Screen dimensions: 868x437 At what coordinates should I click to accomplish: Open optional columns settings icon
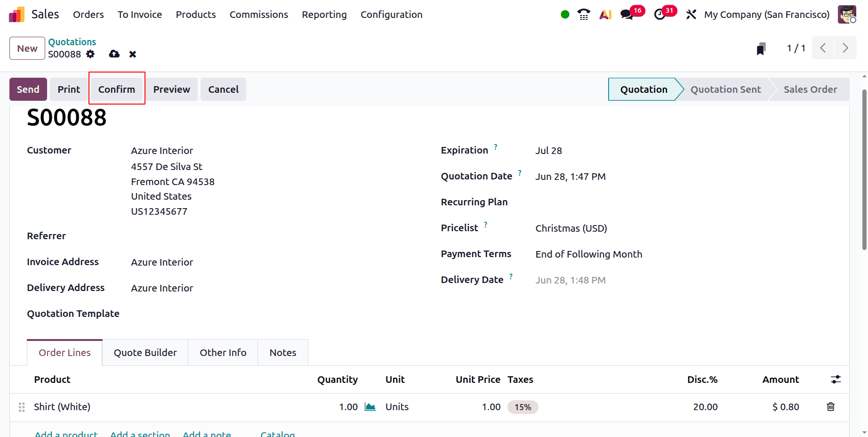836,380
